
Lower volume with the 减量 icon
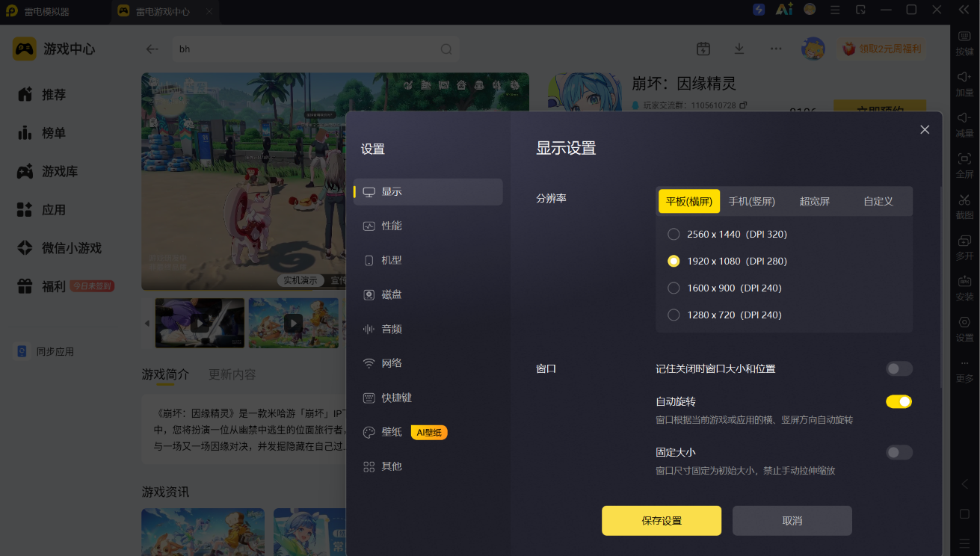tap(964, 118)
